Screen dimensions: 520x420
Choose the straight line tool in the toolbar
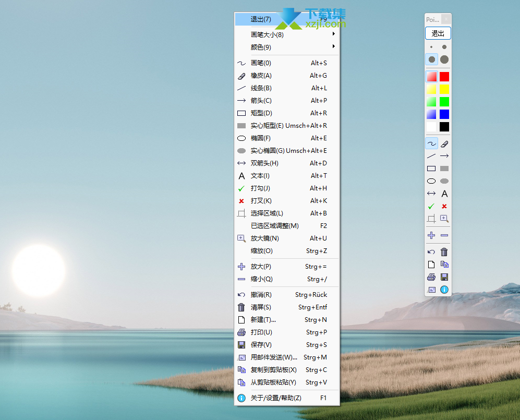coord(431,156)
